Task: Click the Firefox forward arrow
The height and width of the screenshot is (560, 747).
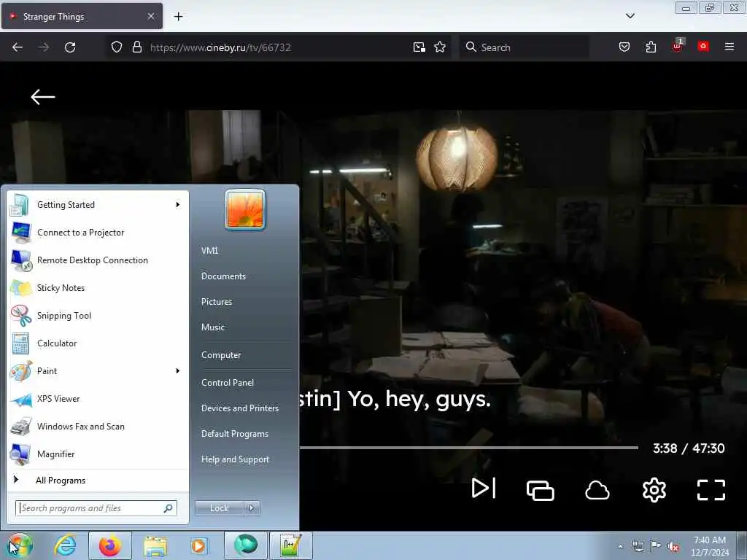Action: 44,47
